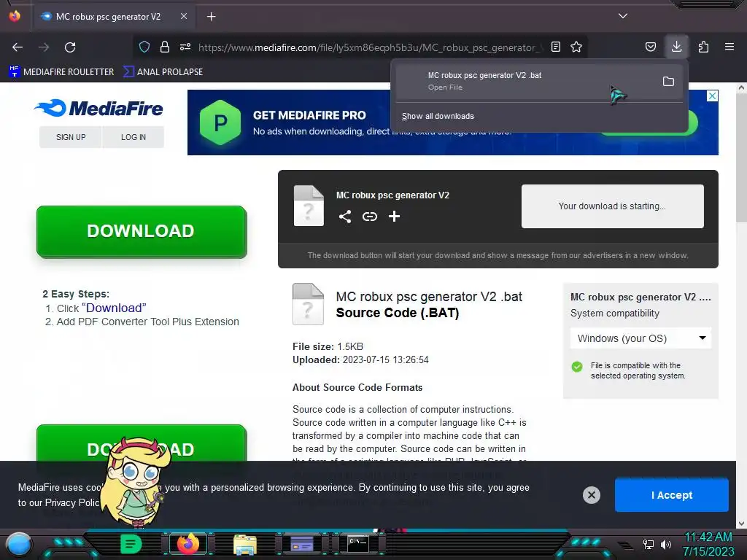Open the green notes app in taskbar

tap(131, 544)
